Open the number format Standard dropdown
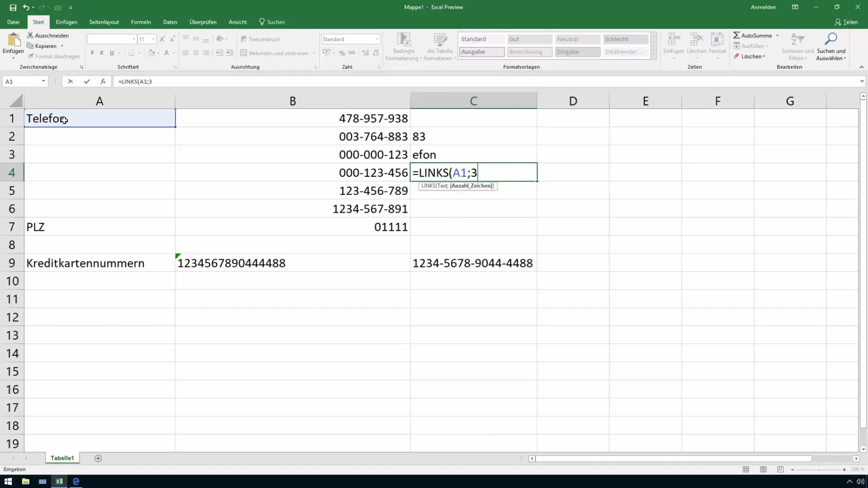This screenshot has width=868, height=488. (x=377, y=39)
